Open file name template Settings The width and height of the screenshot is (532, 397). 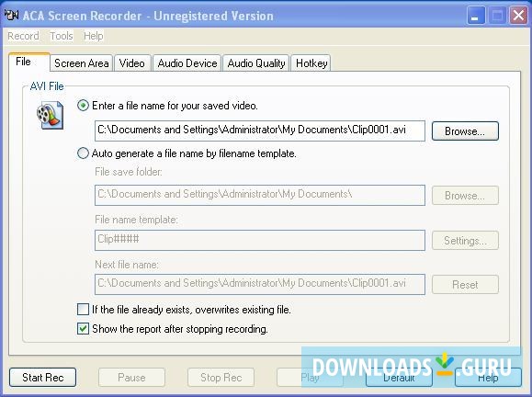[x=465, y=241]
